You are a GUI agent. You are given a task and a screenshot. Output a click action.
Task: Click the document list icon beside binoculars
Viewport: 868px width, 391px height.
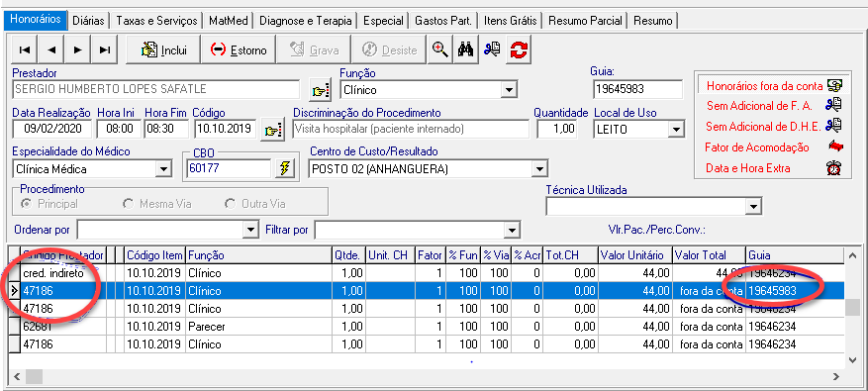(x=492, y=49)
